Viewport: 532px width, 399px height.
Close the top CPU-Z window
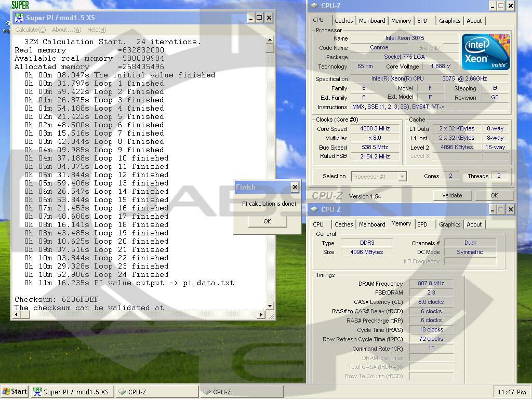pos(510,6)
